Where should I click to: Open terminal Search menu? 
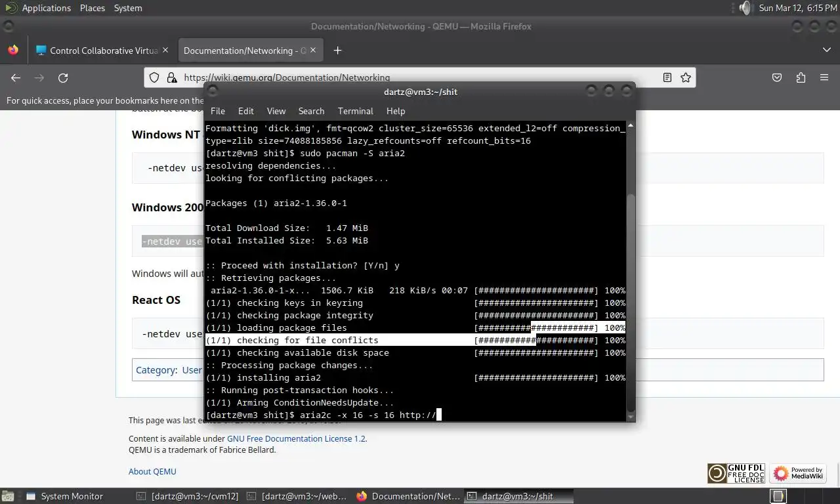click(311, 111)
